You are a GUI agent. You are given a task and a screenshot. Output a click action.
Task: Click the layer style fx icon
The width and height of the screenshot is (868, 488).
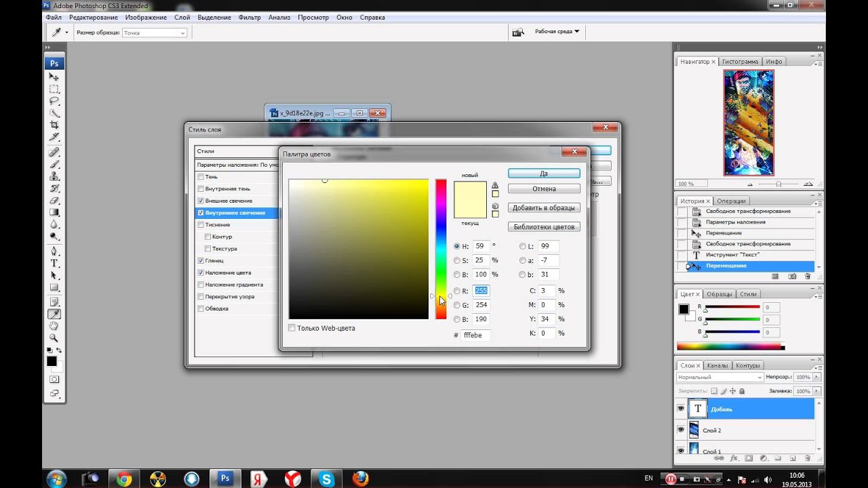(x=734, y=458)
